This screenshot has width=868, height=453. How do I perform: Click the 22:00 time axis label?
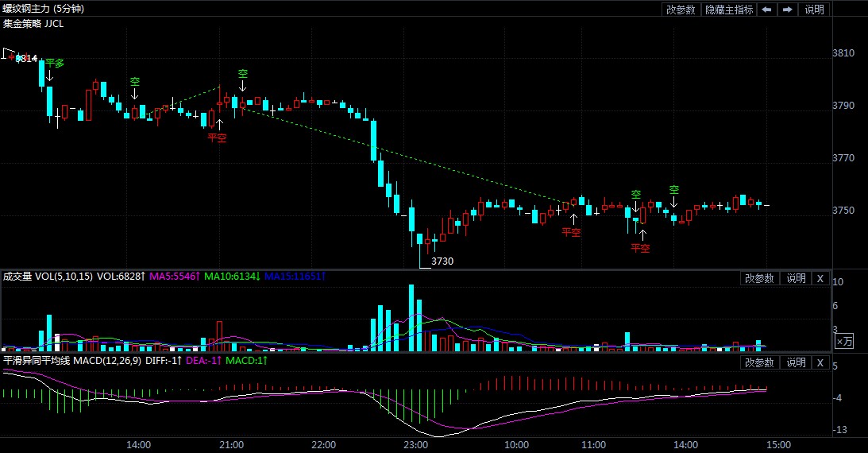pos(323,445)
